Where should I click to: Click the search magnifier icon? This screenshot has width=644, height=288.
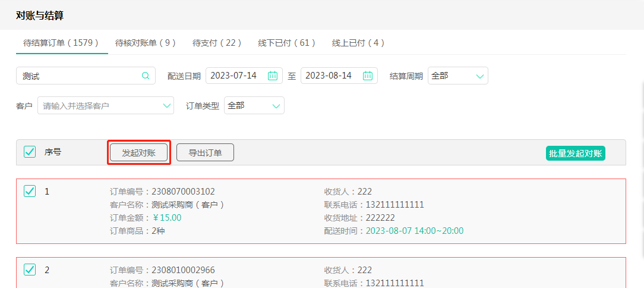click(146, 76)
